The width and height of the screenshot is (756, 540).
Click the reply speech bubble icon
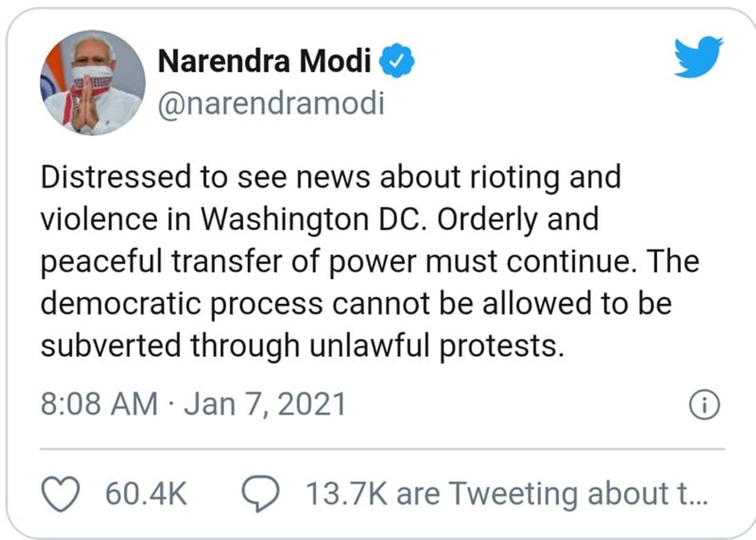263,494
